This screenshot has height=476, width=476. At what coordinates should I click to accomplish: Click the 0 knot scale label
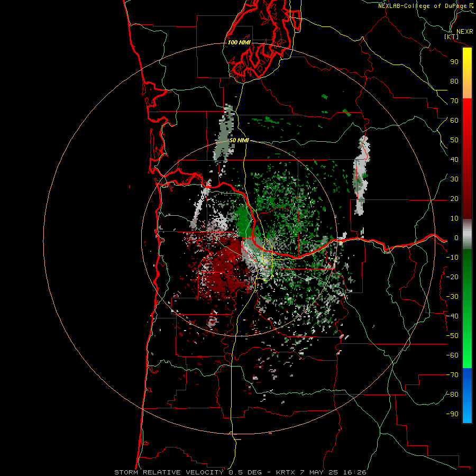coord(456,238)
